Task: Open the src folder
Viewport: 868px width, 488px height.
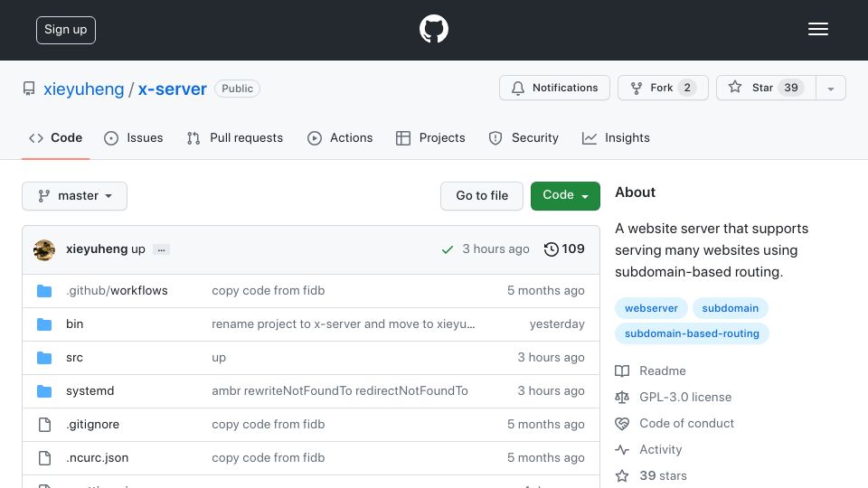Action: tap(74, 358)
